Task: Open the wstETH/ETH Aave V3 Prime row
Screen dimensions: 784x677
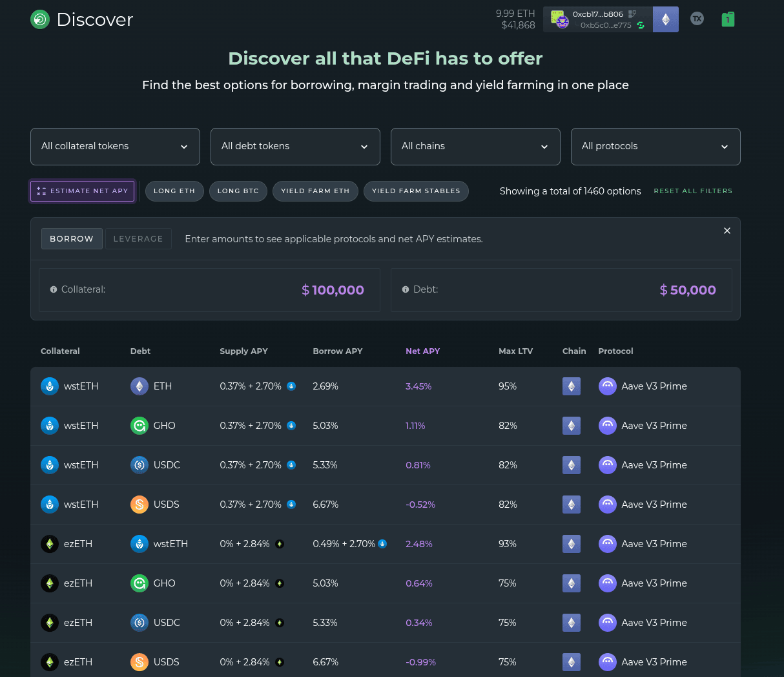Action: (x=386, y=386)
